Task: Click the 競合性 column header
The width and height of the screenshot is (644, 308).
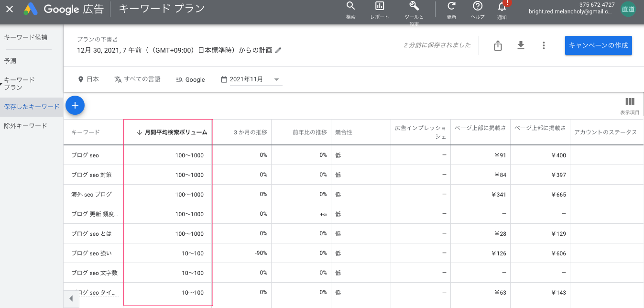Action: click(x=344, y=132)
